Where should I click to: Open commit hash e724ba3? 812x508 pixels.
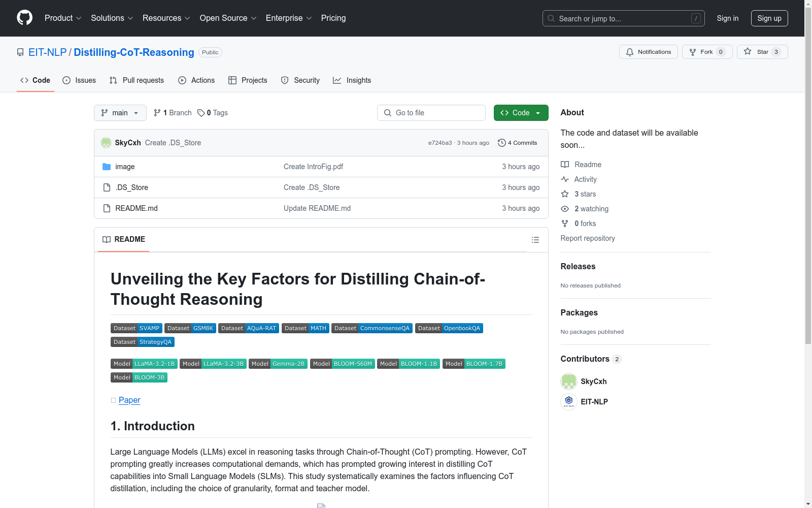(440, 143)
